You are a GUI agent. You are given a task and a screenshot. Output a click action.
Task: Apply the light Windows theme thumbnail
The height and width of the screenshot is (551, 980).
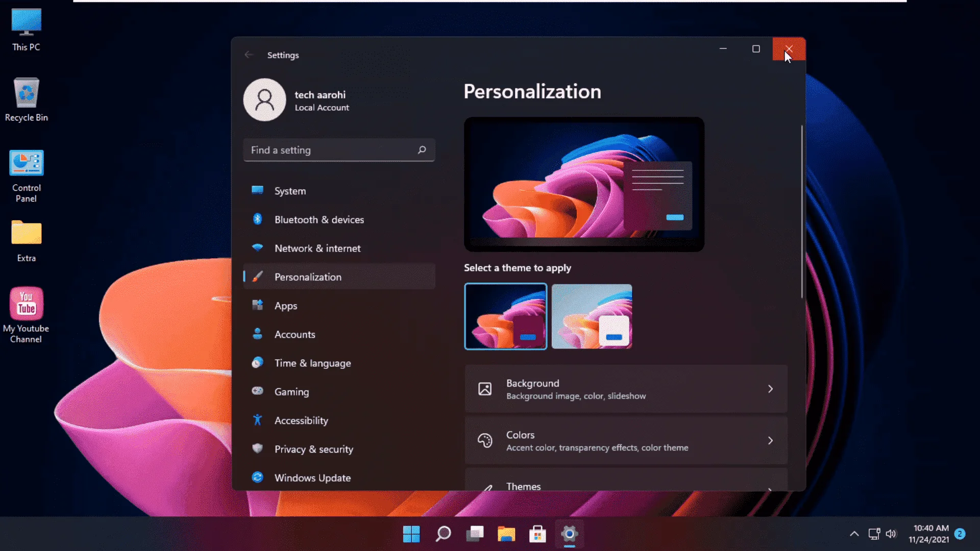coord(592,316)
